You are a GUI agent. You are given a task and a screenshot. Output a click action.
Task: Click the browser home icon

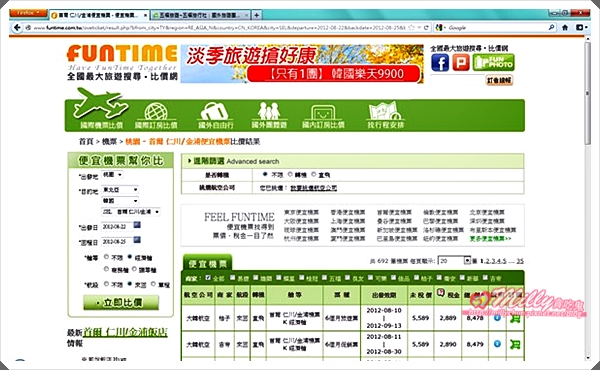tap(565, 28)
